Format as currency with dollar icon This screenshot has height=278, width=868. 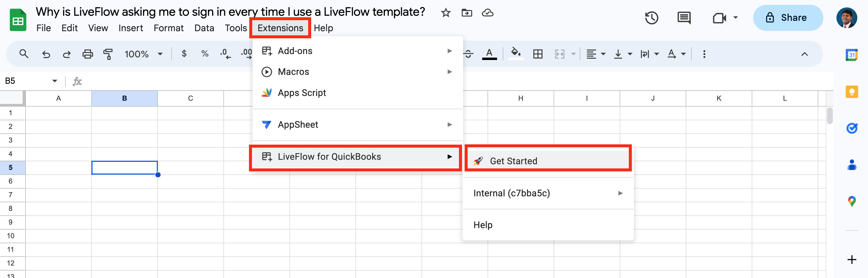184,53
